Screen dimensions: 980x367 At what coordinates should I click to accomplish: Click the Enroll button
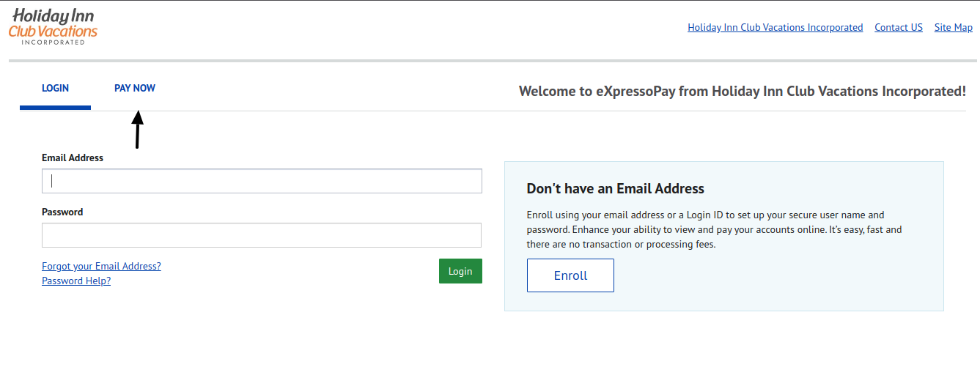coord(570,275)
